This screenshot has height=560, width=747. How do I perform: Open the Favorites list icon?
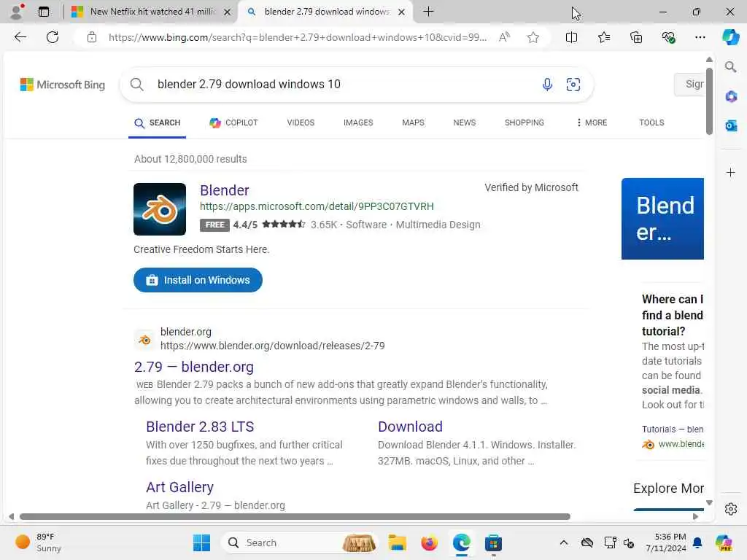[x=603, y=37]
